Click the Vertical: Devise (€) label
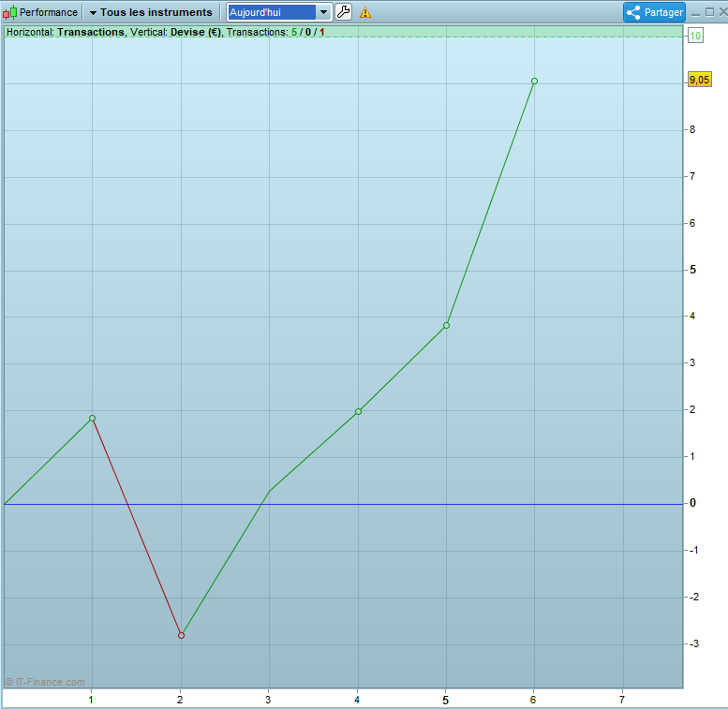 [176, 32]
